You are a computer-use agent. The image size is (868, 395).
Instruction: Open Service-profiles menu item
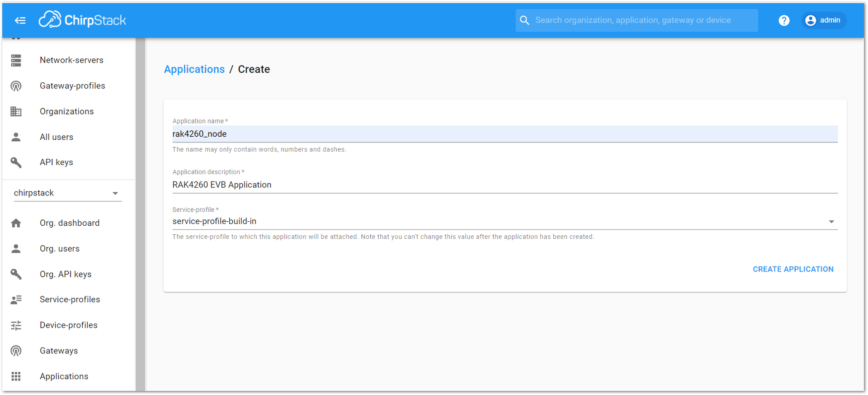click(69, 300)
